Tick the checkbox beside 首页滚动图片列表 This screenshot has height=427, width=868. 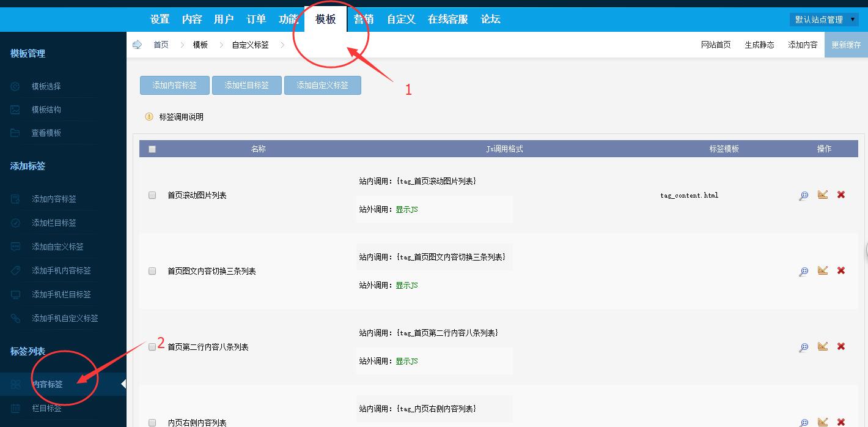coord(152,195)
